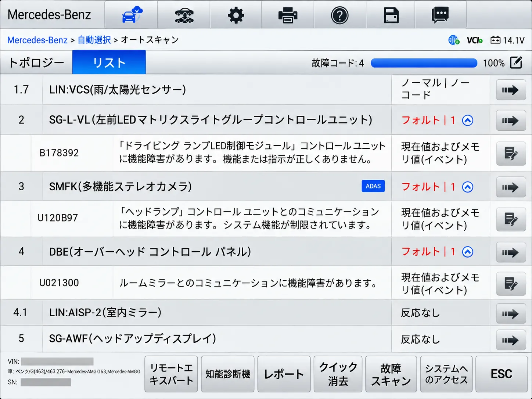Click the printer icon
Screen dimensions: 532x399
coord(288,15)
